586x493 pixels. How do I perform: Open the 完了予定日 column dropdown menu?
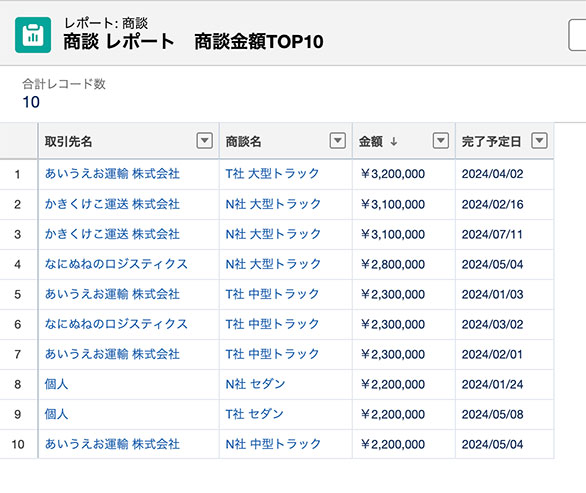pos(539,141)
